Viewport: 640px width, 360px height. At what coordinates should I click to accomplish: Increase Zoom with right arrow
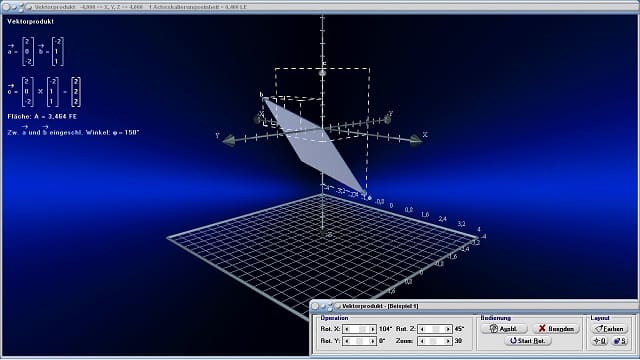click(x=448, y=341)
